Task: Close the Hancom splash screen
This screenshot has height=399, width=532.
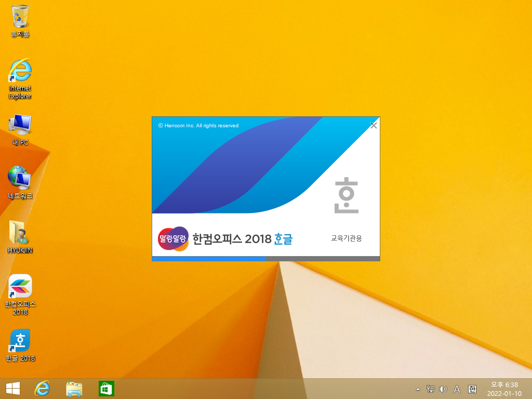Action: [374, 126]
